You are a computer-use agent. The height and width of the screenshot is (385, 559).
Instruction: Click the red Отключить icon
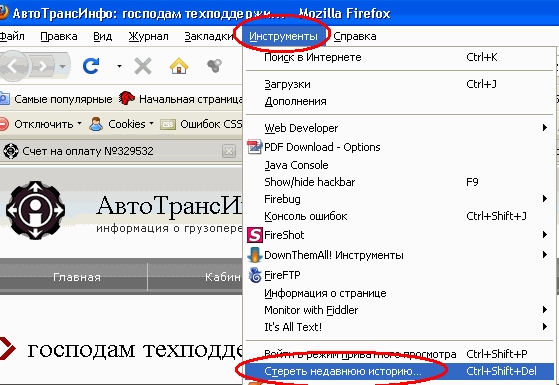4,124
